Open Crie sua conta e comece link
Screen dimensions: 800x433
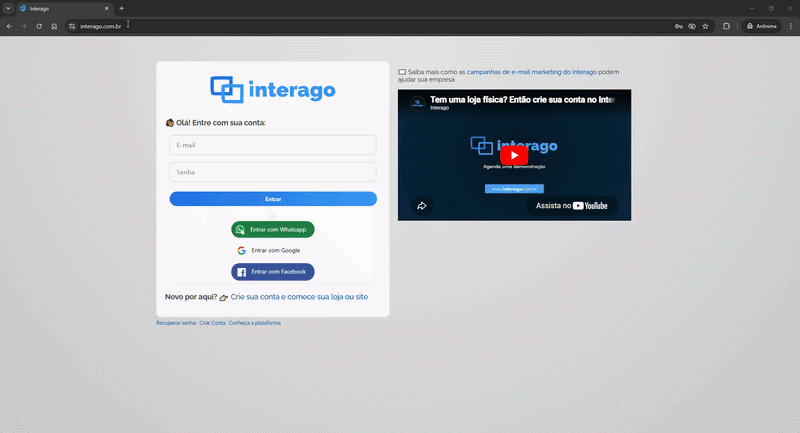[299, 297]
